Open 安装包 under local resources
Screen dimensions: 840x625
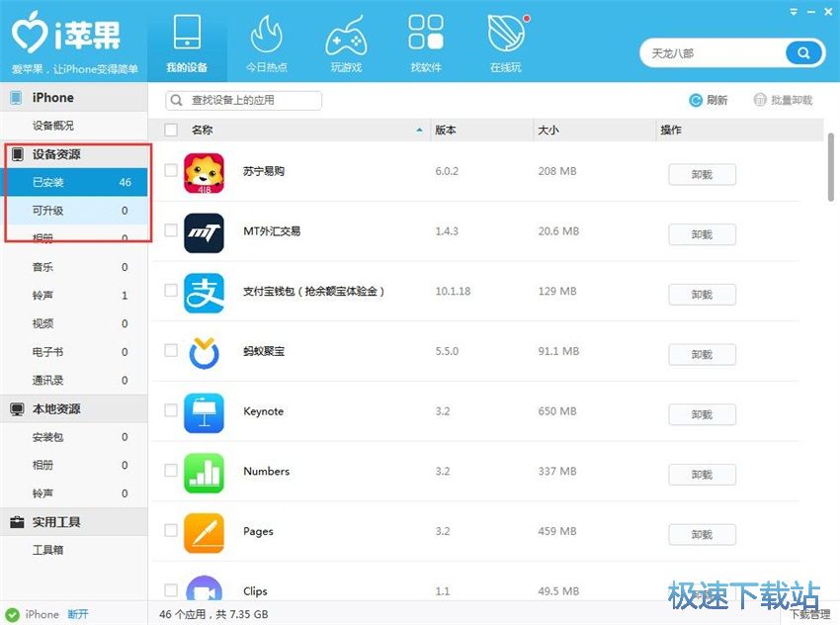point(74,437)
